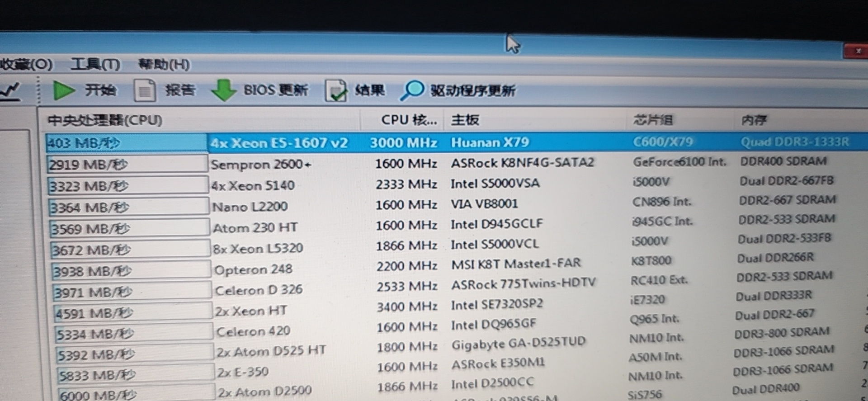Click the Results (结果) checkmark document icon
Viewport: 868px width, 401px height.
click(336, 90)
